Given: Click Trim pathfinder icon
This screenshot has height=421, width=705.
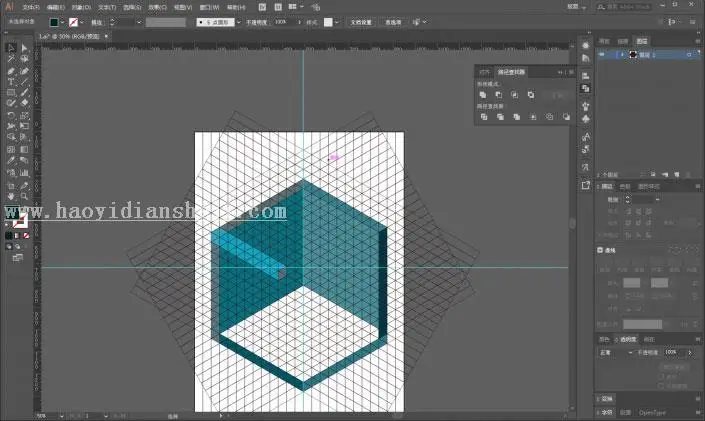Looking at the screenshot, I should 500,117.
